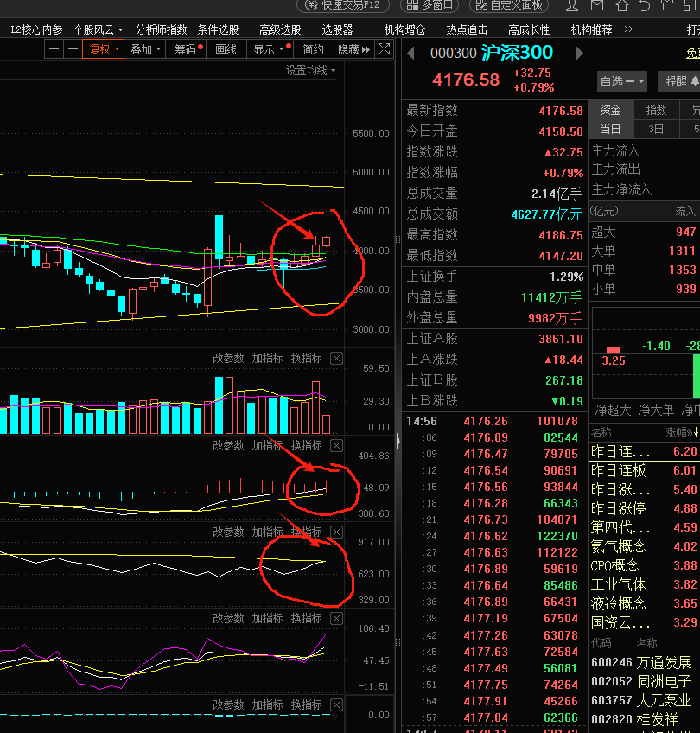Click the zoom-out minus button on chart toolbar
This screenshot has height=733, width=700.
73,49
